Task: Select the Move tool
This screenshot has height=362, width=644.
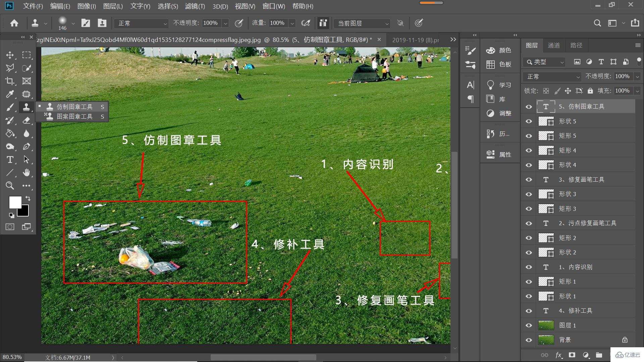Action: 10,55
